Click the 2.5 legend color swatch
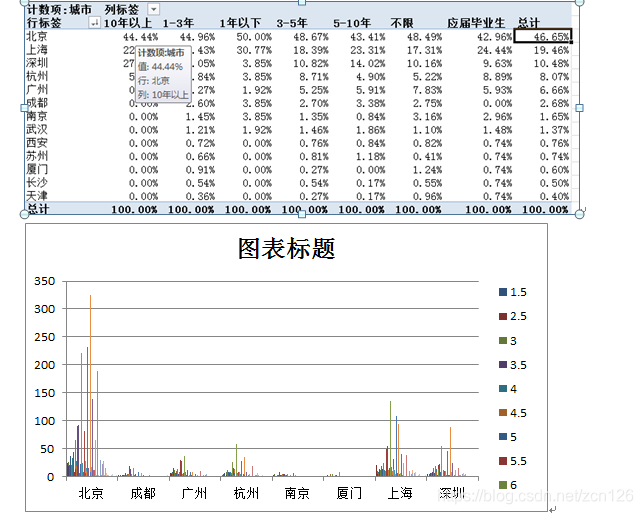The width and height of the screenshot is (643, 514). [x=503, y=316]
